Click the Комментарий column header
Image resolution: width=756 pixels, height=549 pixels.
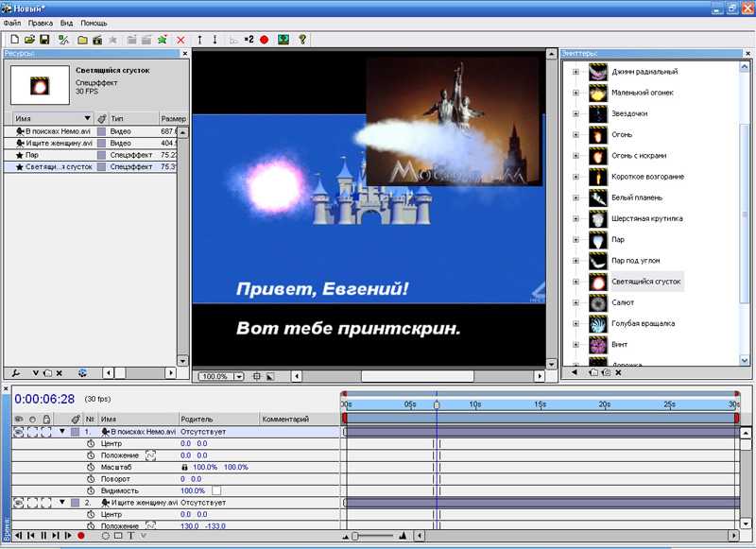(x=300, y=420)
